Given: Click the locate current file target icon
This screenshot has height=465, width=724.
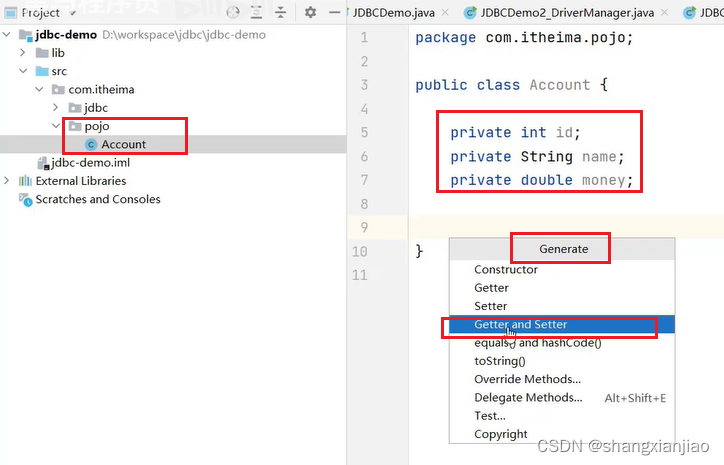Looking at the screenshot, I should pyautogui.click(x=233, y=12).
